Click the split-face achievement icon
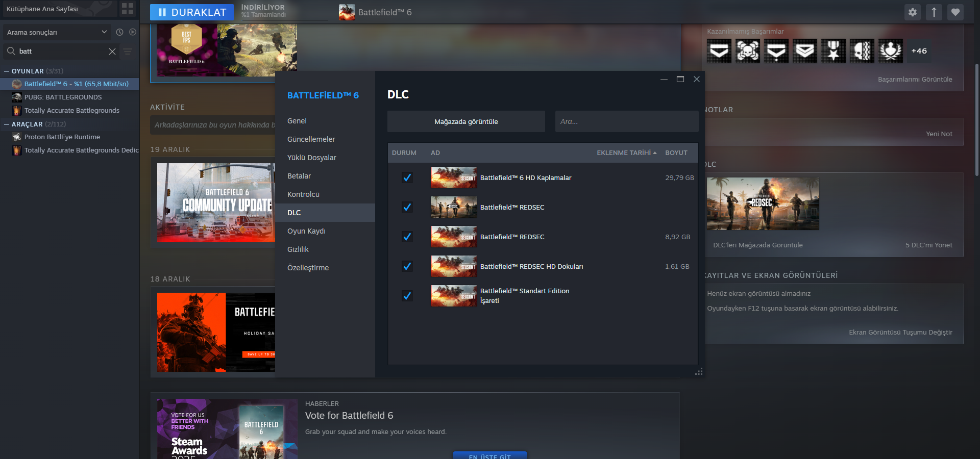This screenshot has height=459, width=980. (862, 51)
